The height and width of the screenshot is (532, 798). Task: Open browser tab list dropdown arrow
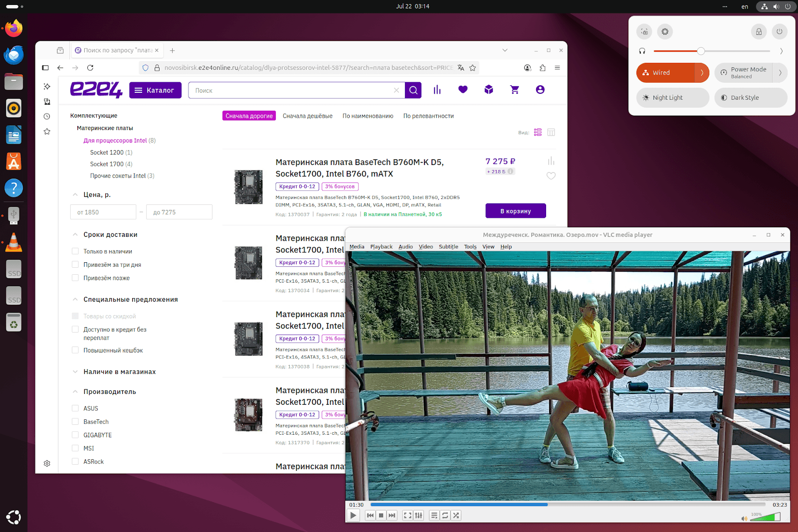tap(505, 50)
